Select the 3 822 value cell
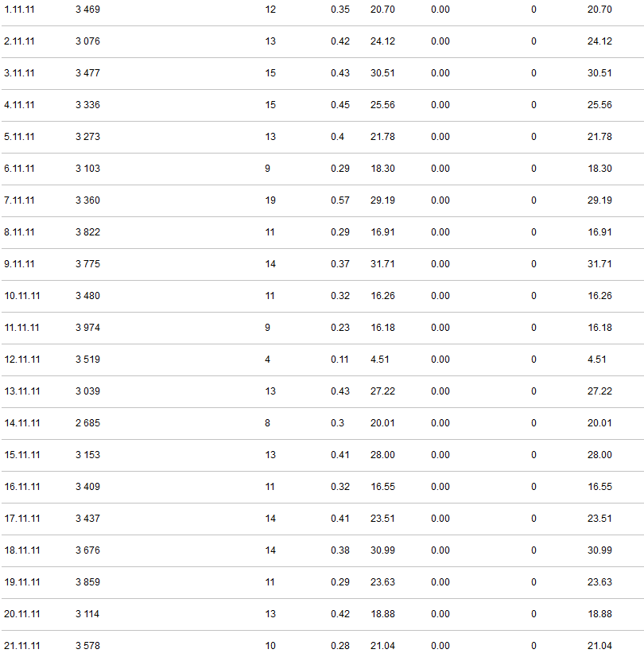Viewport: 644px width, 661px height. (x=87, y=232)
